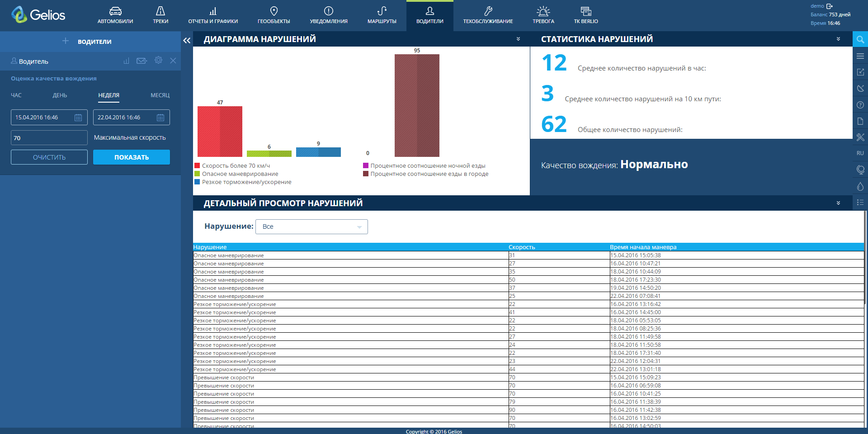868x434 pixels.
Task: Open the driver statistics bar chart icon
Action: [x=126, y=61]
